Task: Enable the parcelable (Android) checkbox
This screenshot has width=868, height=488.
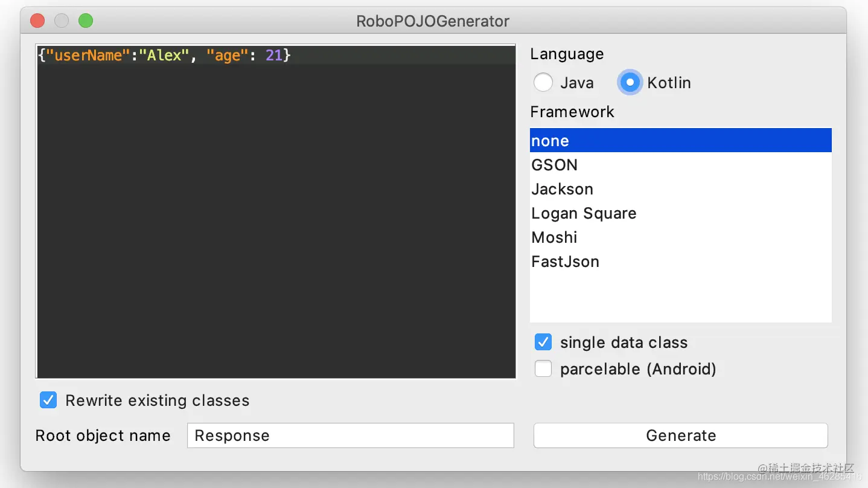Action: pos(543,369)
